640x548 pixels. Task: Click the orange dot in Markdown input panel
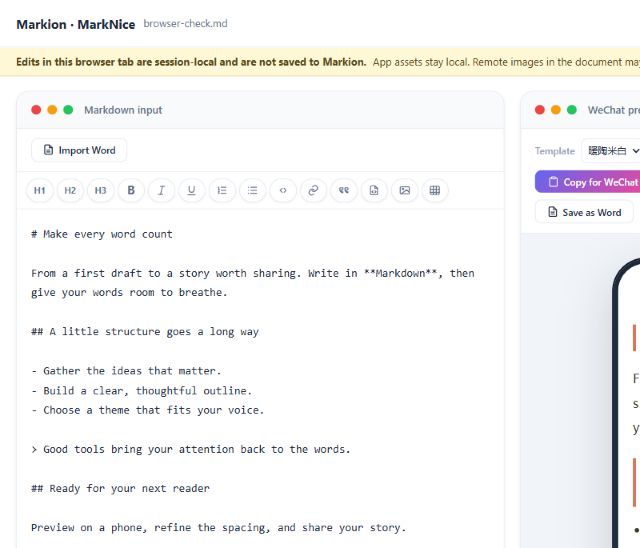(52, 110)
